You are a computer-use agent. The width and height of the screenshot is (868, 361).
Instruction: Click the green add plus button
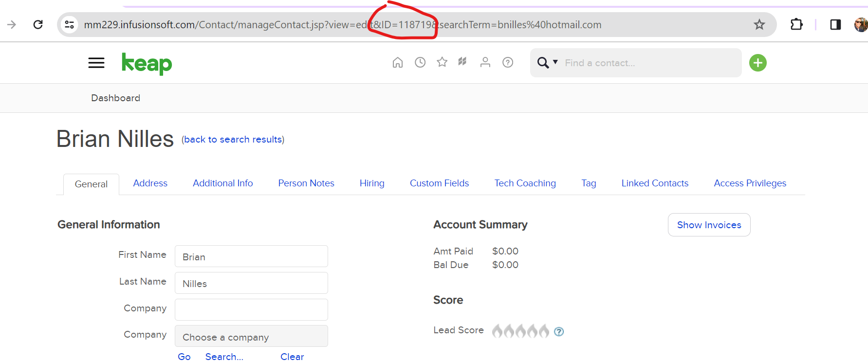click(757, 63)
